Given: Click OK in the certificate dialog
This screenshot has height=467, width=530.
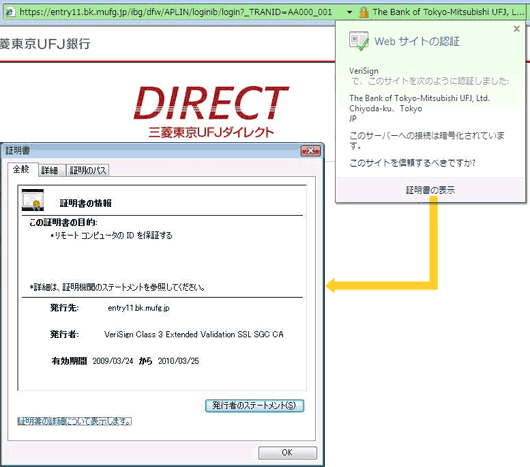Looking at the screenshot, I should click(287, 452).
